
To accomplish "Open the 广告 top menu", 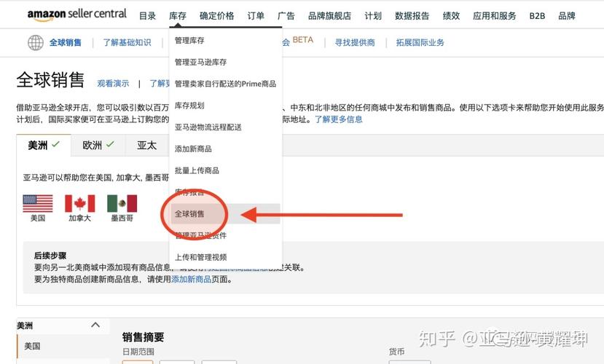I will tap(286, 16).
